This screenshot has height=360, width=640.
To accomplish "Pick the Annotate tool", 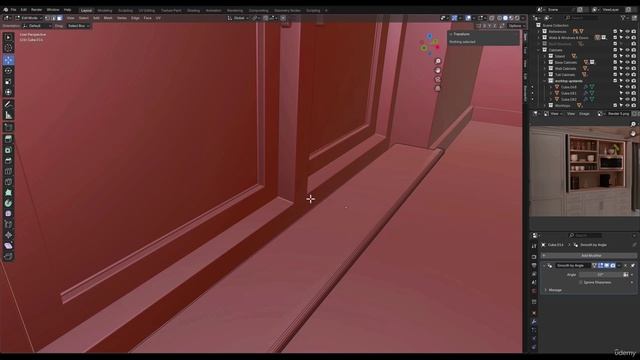I will (x=8, y=104).
